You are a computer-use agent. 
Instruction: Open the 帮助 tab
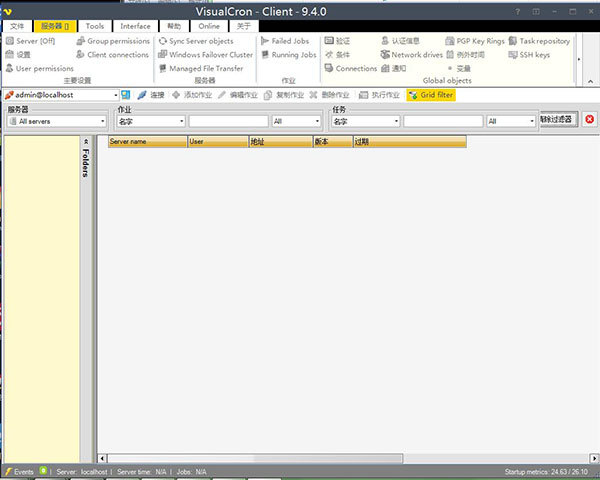tap(174, 26)
